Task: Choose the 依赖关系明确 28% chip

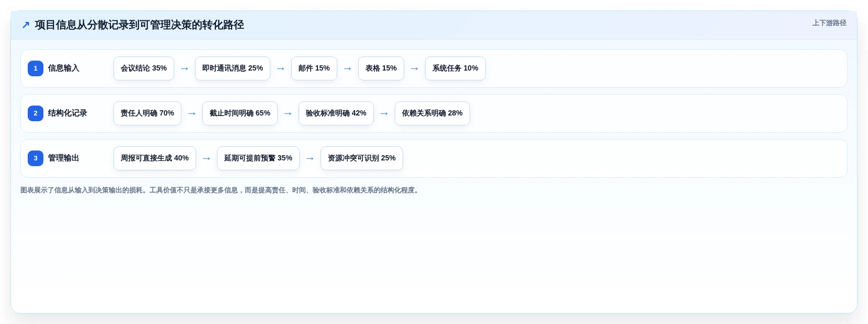Action: tap(432, 113)
